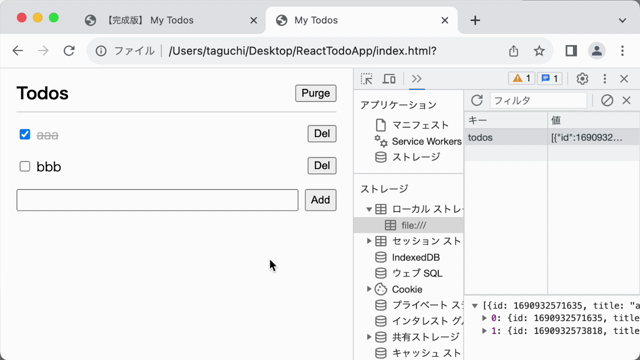640x360 pixels.
Task: Open DevTools settings gear
Action: point(582,79)
